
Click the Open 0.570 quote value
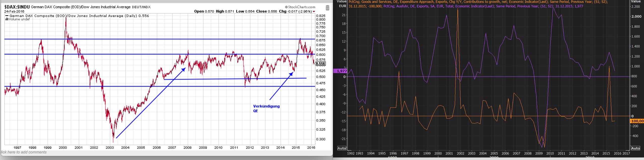click(204, 11)
